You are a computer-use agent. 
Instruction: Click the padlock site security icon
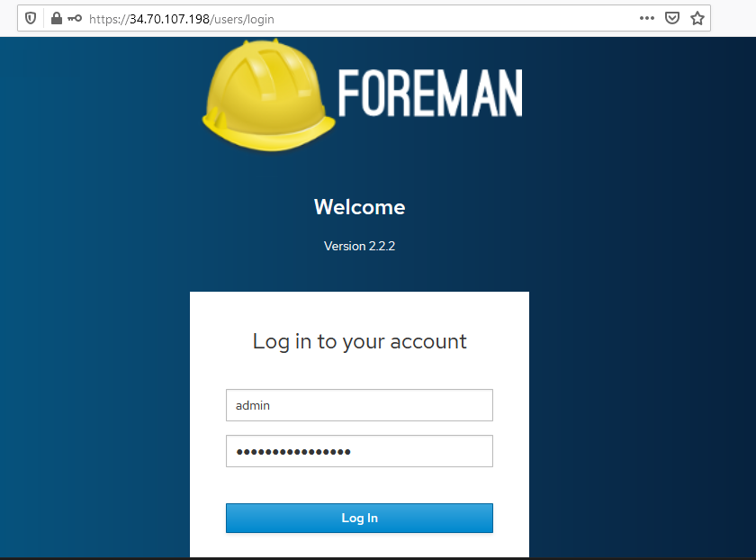[57, 19]
